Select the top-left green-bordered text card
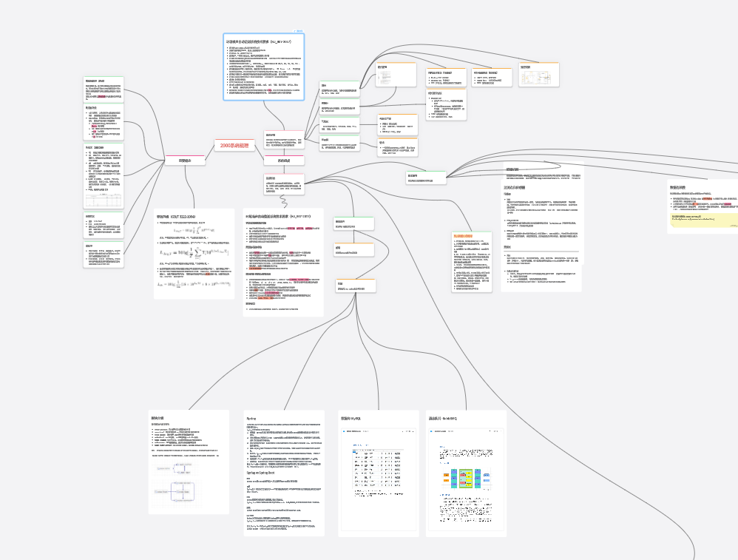Image resolution: width=738 pixels, height=560 pixels. (103, 90)
